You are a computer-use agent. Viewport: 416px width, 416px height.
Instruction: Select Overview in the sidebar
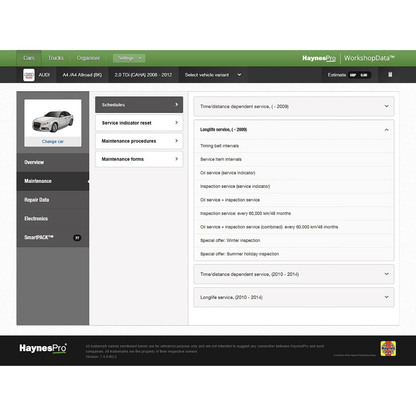point(53,162)
